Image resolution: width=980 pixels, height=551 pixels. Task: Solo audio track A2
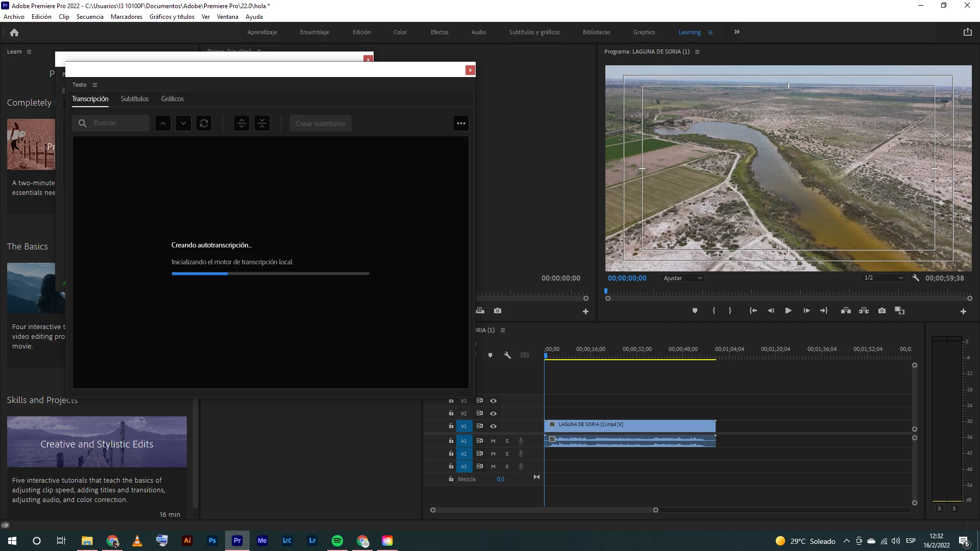(507, 454)
